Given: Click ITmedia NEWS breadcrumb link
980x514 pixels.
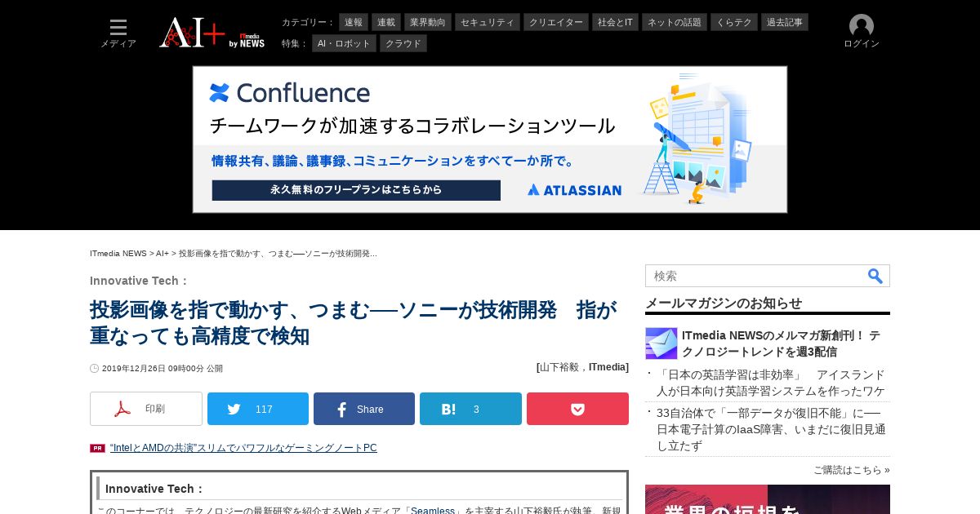Looking at the screenshot, I should 118,254.
